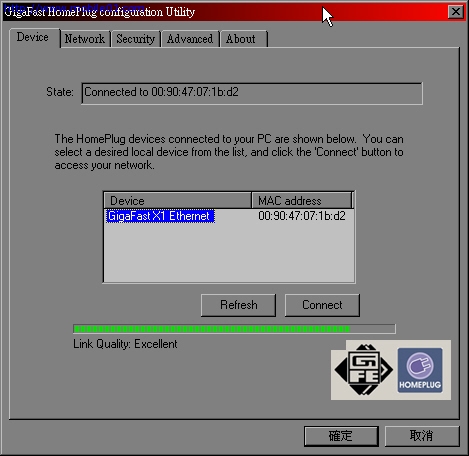Viewport: 469px width, 456px height.
Task: Open the About tab
Action: [x=244, y=39]
